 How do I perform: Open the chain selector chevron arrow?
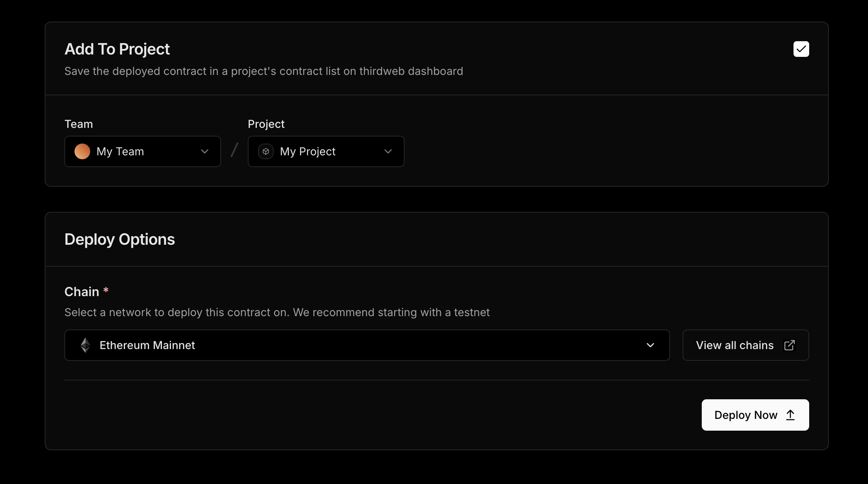[x=650, y=345]
